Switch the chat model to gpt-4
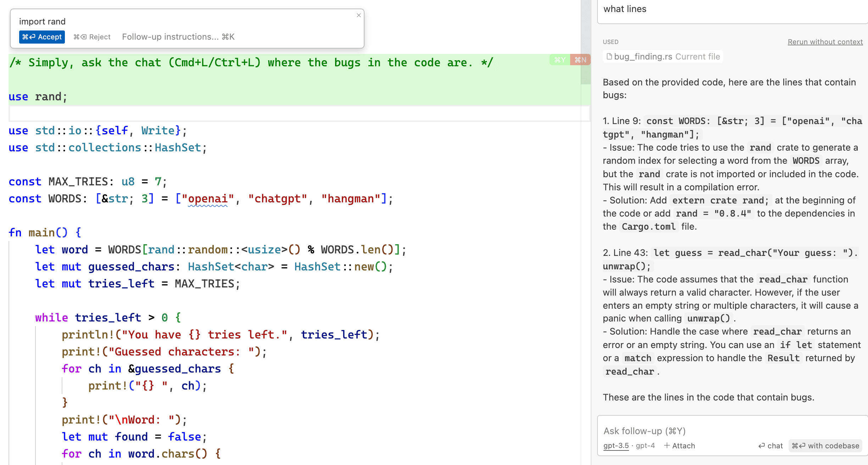 coord(645,446)
